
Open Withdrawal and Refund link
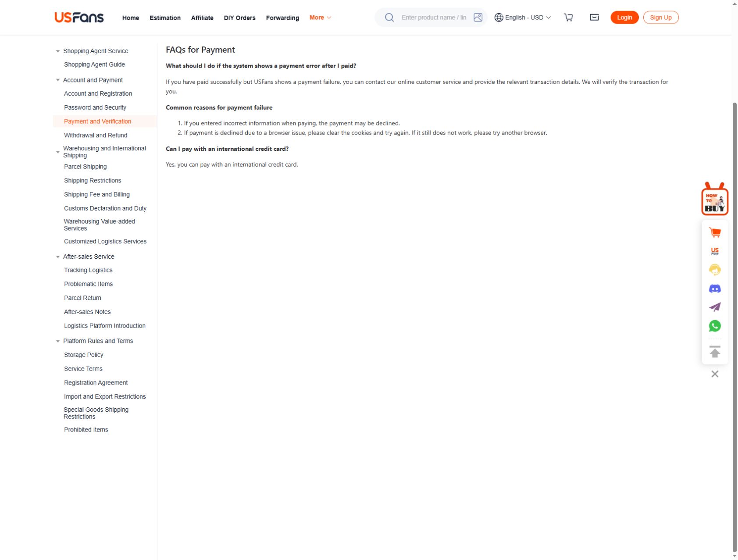tap(96, 136)
